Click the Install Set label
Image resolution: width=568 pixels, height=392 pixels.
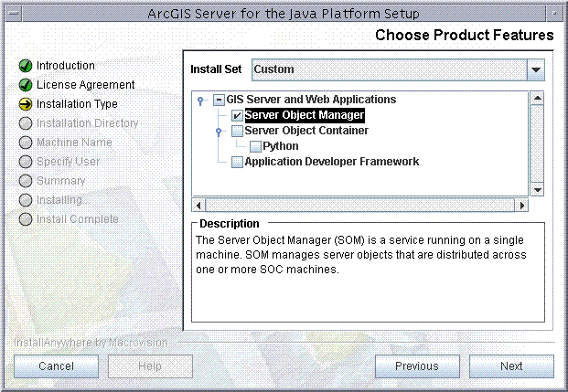tap(216, 69)
